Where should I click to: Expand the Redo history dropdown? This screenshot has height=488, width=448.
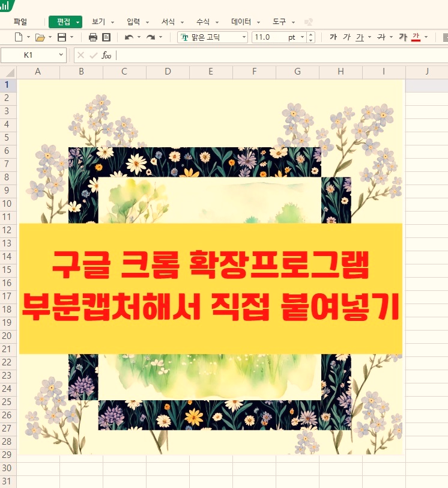pos(161,37)
